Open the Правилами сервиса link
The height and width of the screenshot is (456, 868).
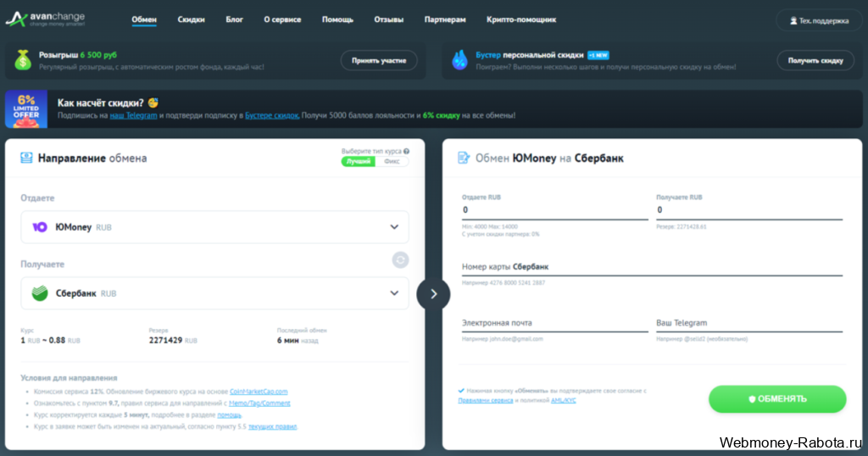(486, 400)
